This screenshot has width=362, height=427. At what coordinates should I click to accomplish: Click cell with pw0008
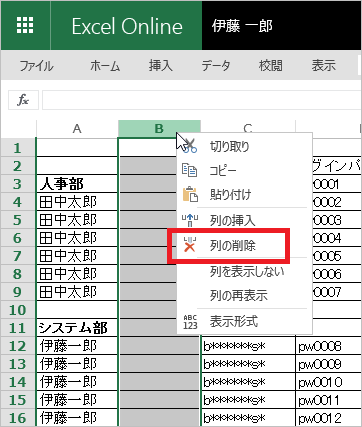click(329, 346)
